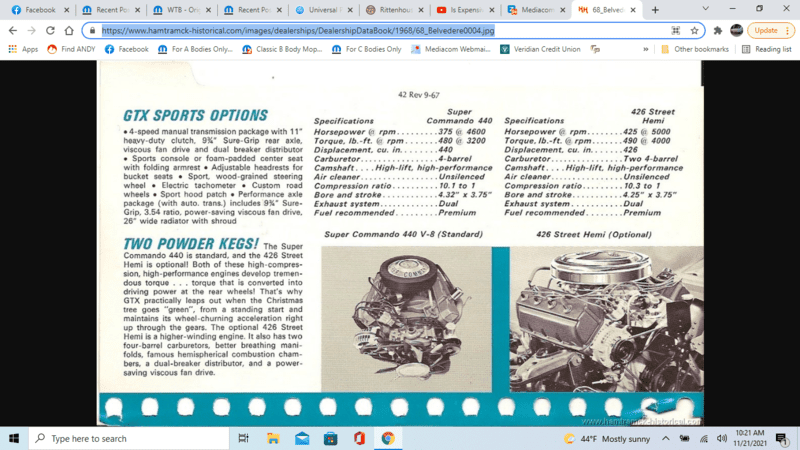Image resolution: width=800 pixels, height=450 pixels.
Task: Reload the current page
Action: [x=50, y=31]
